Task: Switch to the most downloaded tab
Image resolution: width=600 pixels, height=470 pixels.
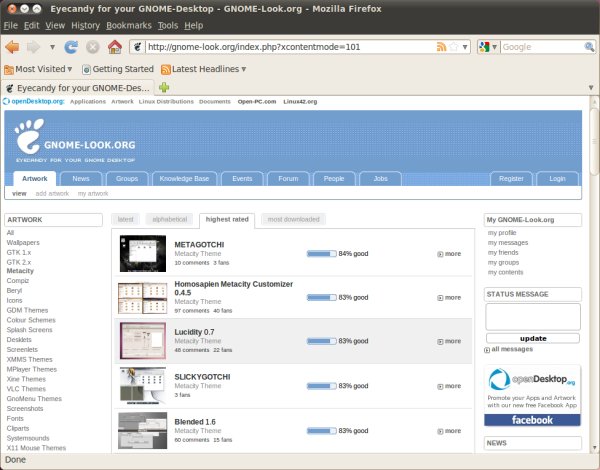Action: (293, 219)
